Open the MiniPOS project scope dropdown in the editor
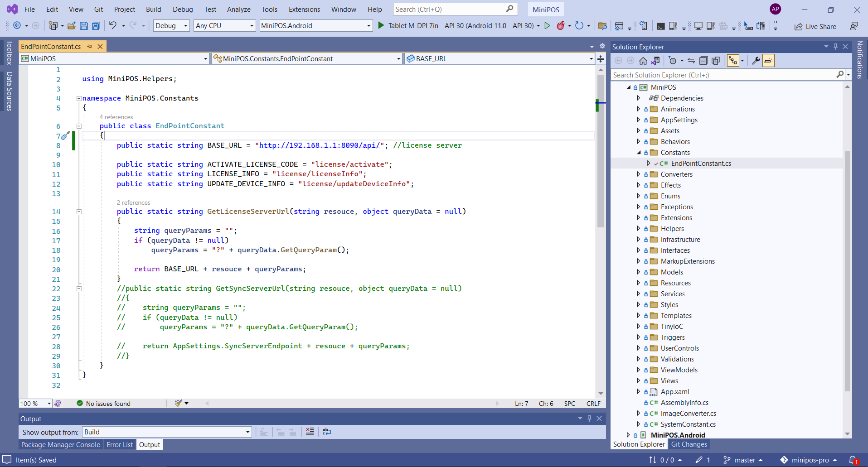This screenshot has height=467, width=868. point(114,59)
